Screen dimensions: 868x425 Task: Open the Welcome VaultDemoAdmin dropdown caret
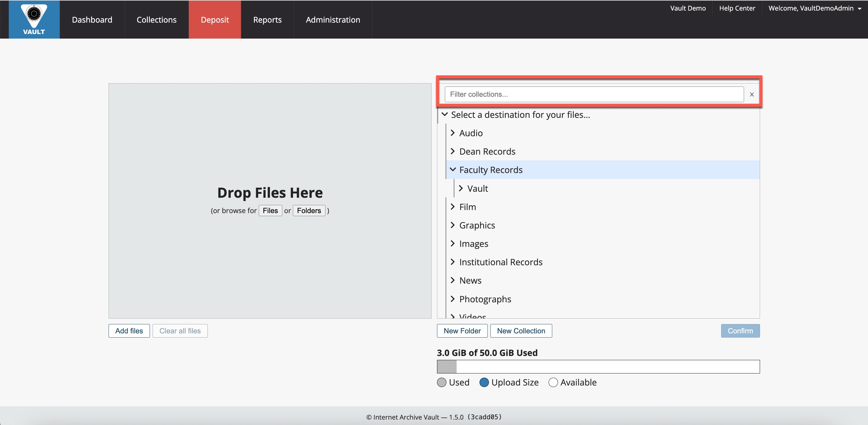coord(860,9)
